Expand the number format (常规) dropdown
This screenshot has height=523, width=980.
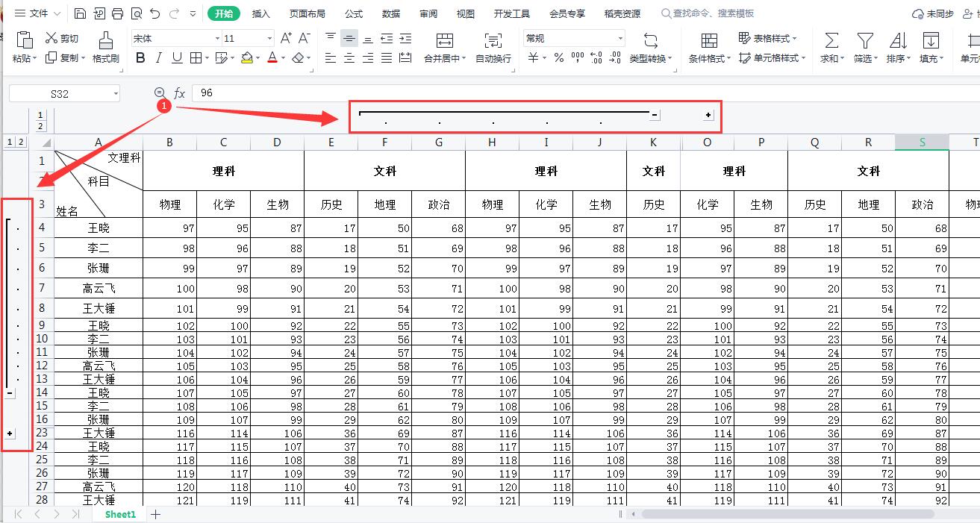click(622, 37)
